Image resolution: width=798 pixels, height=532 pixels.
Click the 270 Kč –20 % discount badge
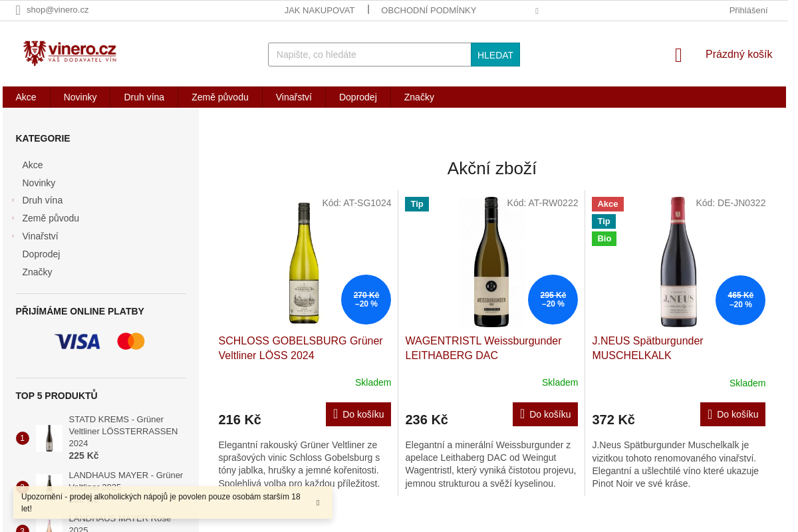tap(366, 300)
